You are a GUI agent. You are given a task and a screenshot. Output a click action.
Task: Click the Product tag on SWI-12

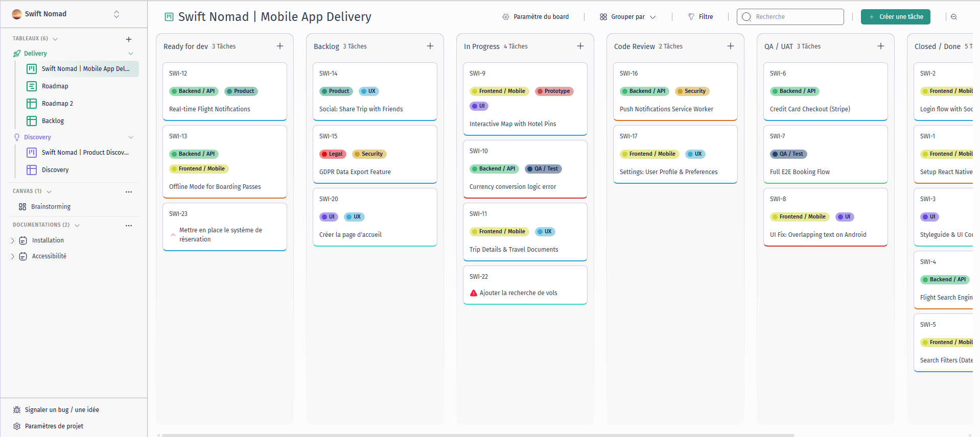[x=241, y=91]
